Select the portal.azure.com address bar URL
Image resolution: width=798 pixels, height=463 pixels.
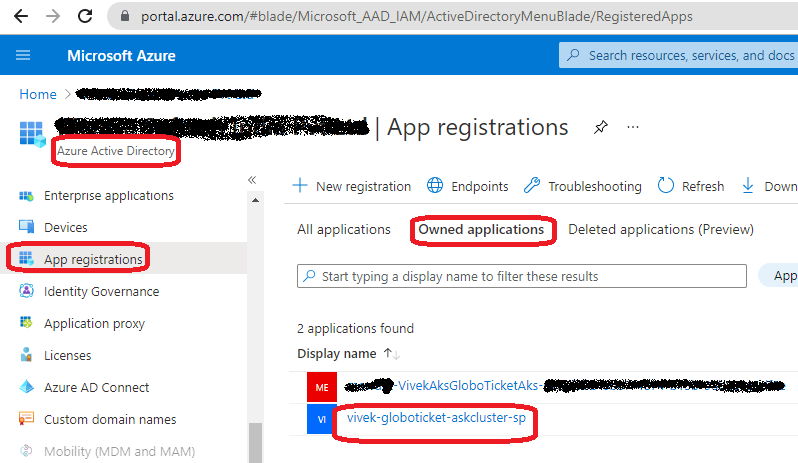(x=416, y=17)
